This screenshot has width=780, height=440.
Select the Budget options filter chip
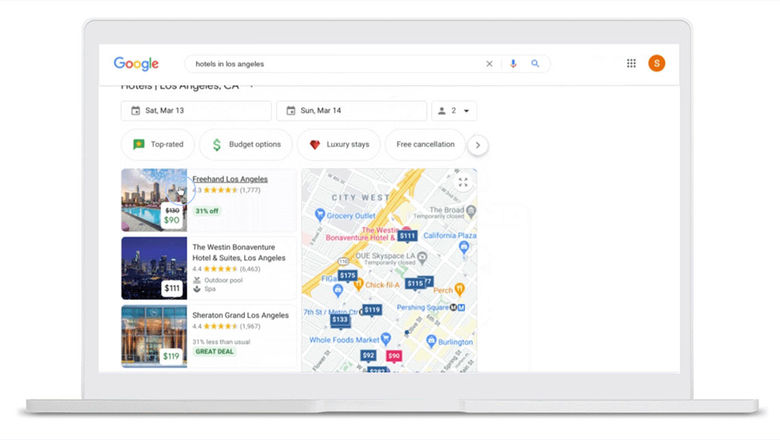click(246, 145)
